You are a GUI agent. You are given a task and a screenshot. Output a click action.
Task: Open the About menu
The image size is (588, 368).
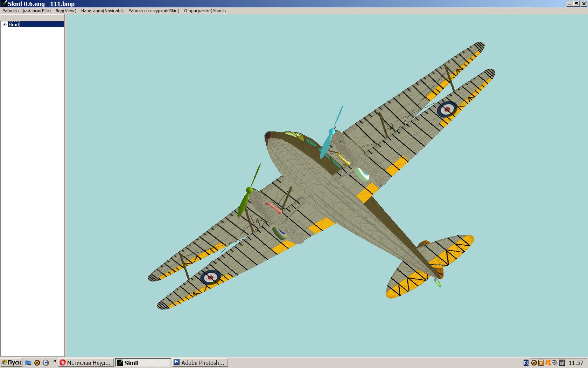pos(205,11)
